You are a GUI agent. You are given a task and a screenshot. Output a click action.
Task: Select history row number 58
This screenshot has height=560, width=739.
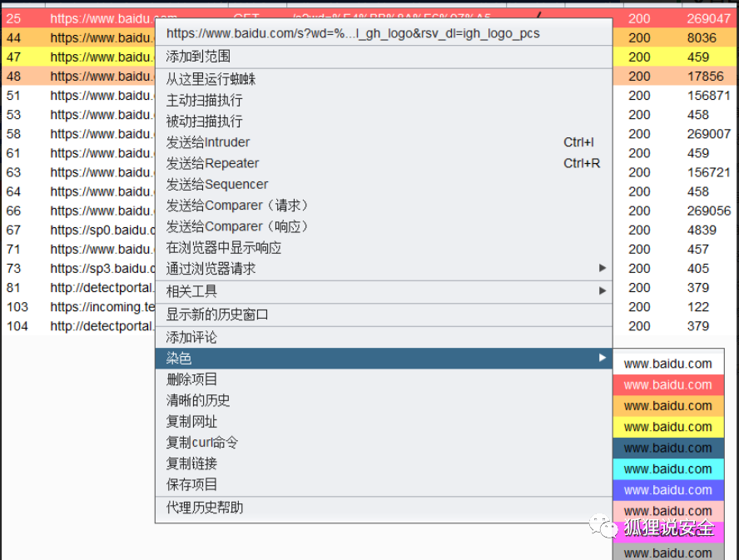pyautogui.click(x=13, y=134)
